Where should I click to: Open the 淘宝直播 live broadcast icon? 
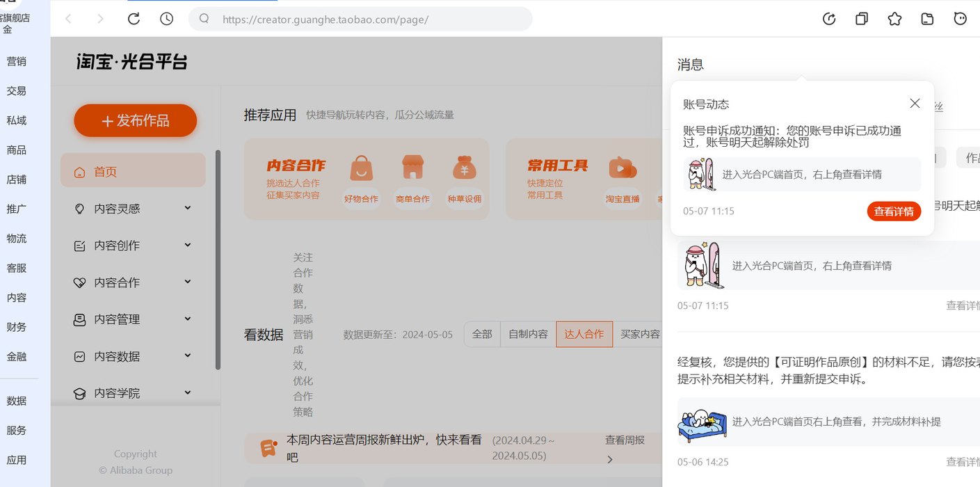[x=622, y=168]
